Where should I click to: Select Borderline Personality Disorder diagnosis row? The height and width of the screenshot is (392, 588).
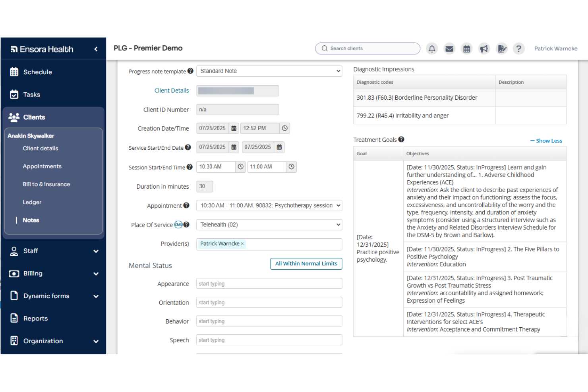[460, 98]
